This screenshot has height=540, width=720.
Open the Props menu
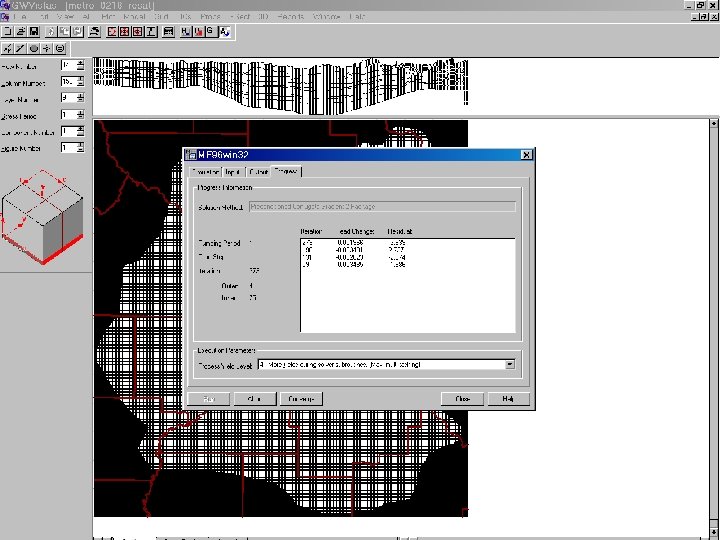click(x=210, y=17)
